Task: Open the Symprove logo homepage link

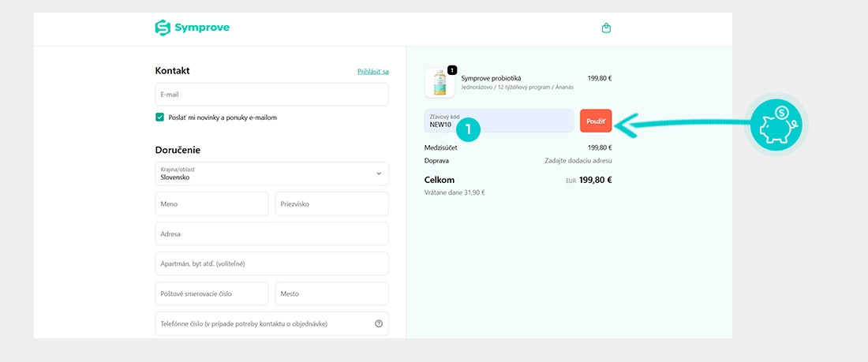Action: pos(192,28)
